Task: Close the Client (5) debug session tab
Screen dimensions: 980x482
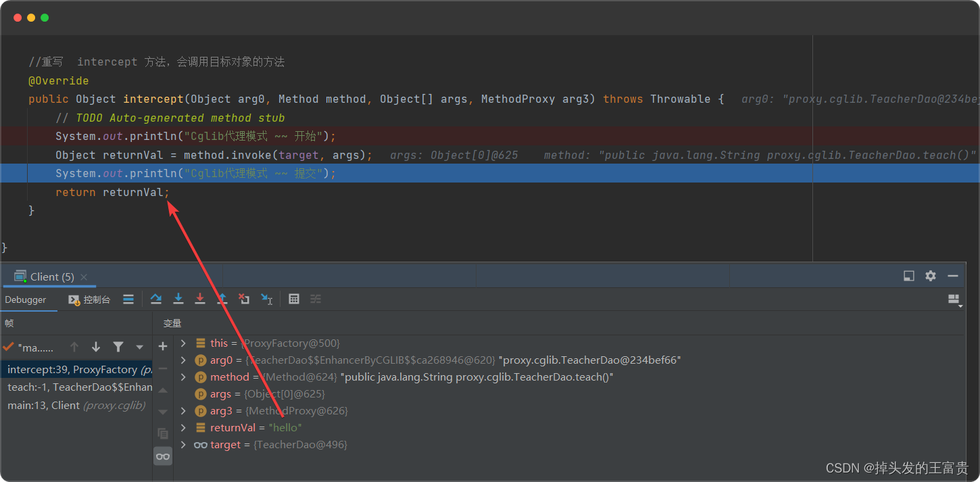Action: tap(84, 277)
